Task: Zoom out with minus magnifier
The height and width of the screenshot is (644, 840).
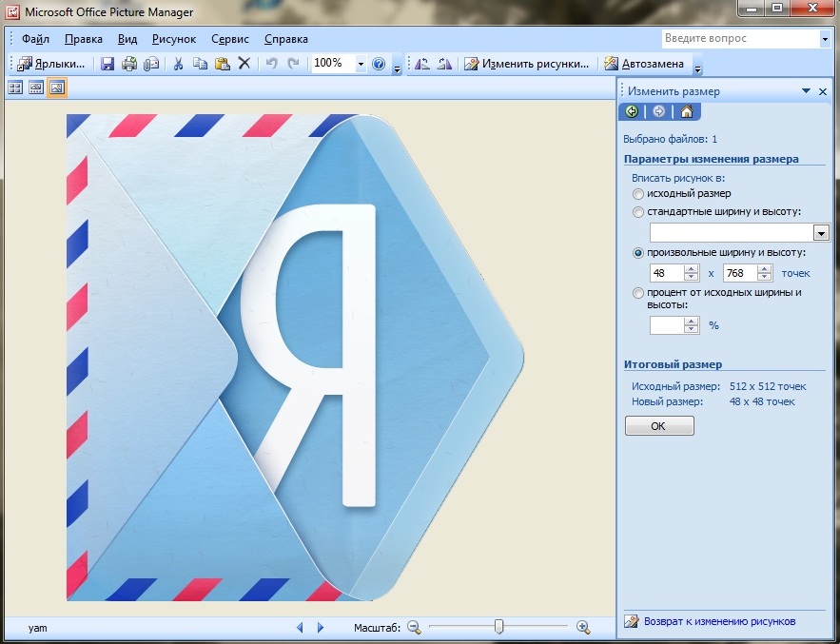Action: pos(414,627)
